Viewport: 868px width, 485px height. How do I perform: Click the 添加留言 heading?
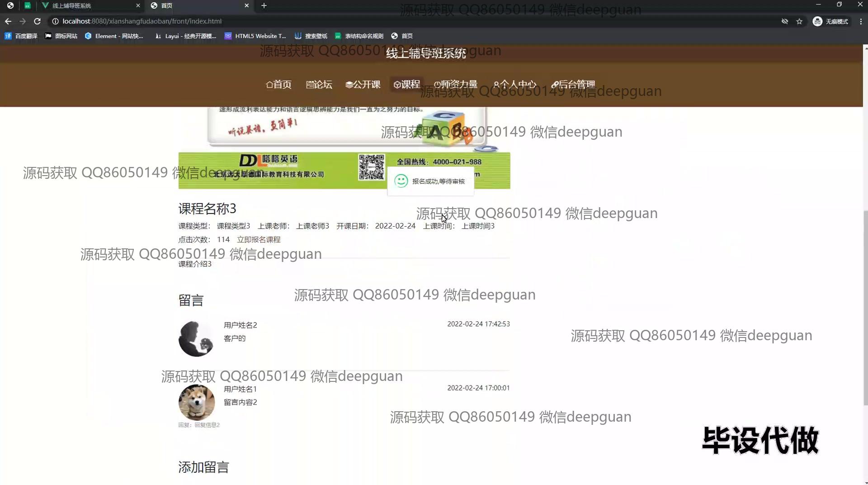click(x=203, y=467)
